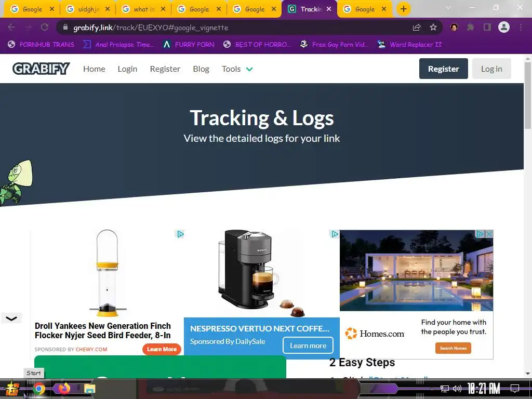Click the network tray icon
The image size is (532, 399).
pos(445,389)
